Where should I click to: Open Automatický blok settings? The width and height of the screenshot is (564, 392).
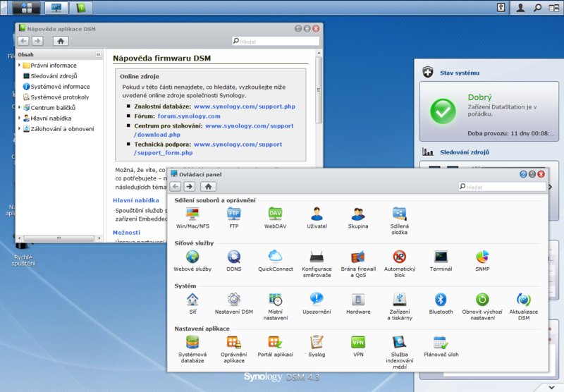tap(399, 263)
